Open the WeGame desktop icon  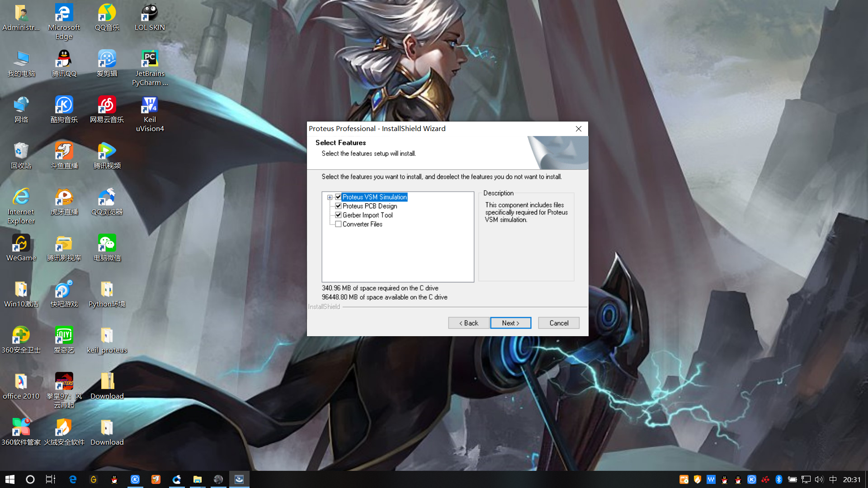(21, 244)
